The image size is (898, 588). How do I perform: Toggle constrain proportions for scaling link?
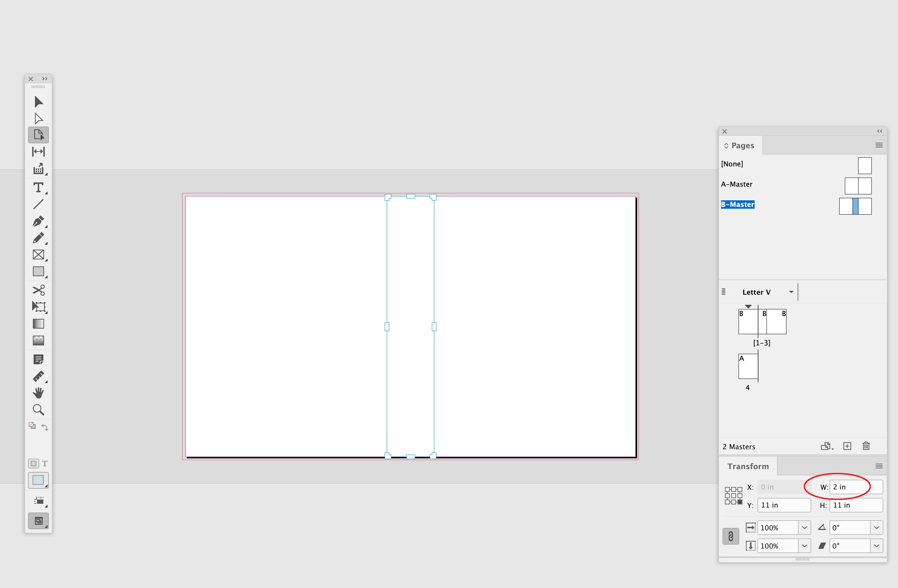730,536
